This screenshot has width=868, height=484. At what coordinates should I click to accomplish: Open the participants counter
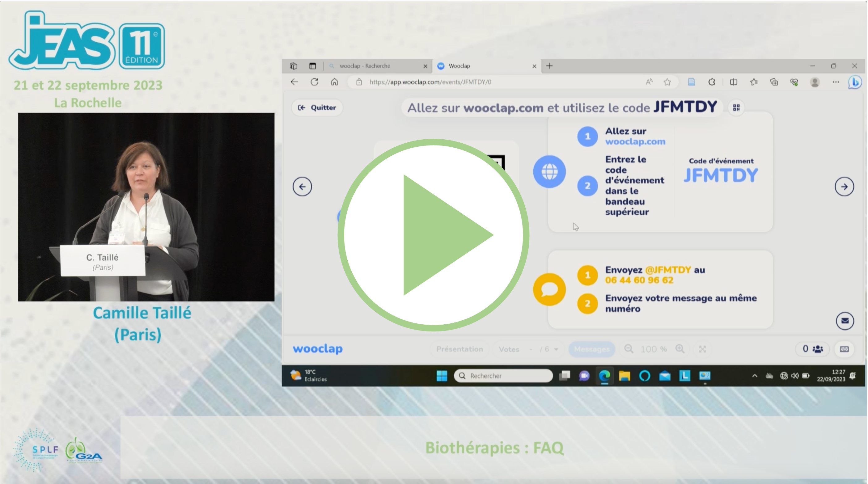pos(813,349)
